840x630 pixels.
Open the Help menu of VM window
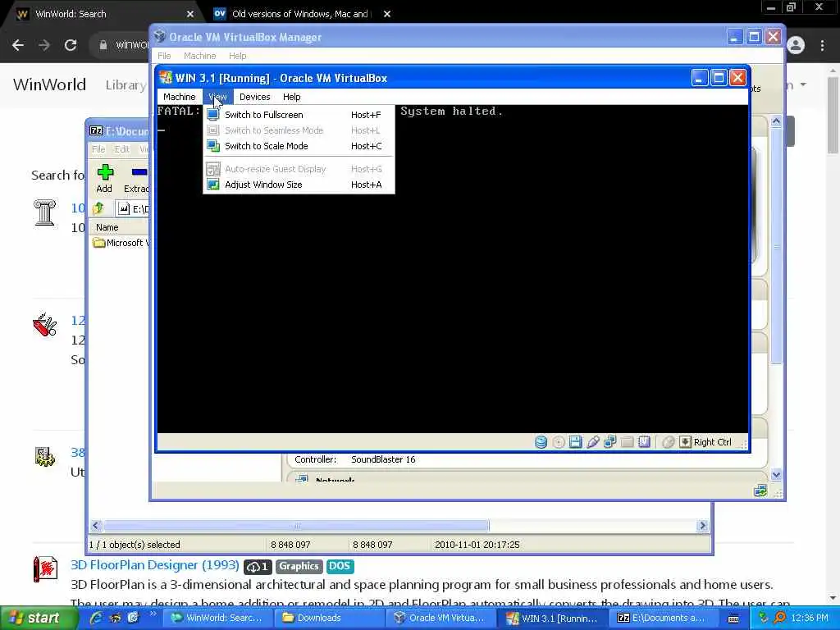pos(292,97)
